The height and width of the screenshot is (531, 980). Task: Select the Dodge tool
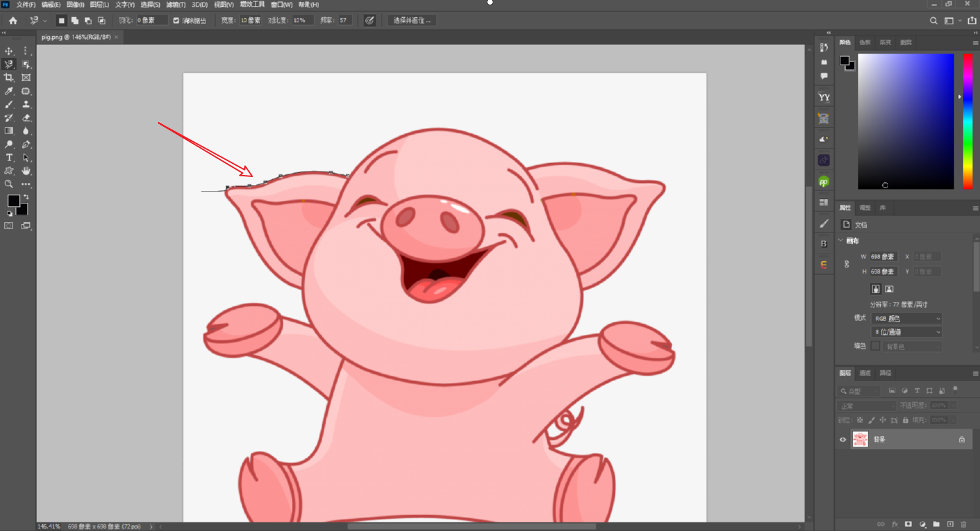pyautogui.click(x=9, y=144)
